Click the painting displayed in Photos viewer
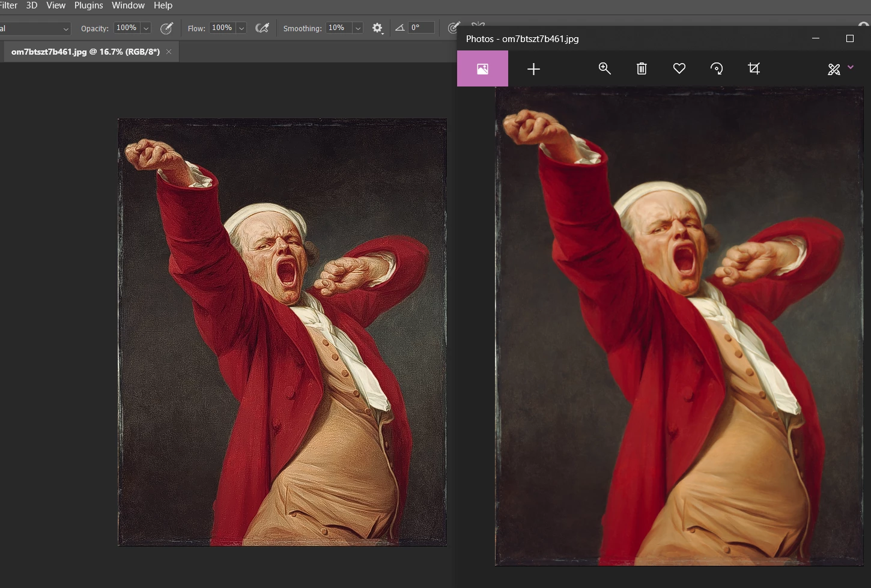This screenshot has height=588, width=871. tap(679, 326)
